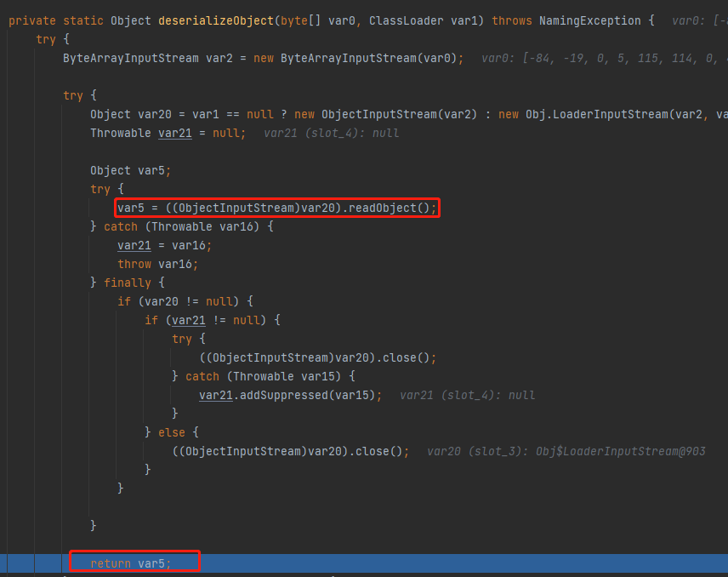
Task: Click the 'throws' keyword
Action: pyautogui.click(x=512, y=21)
